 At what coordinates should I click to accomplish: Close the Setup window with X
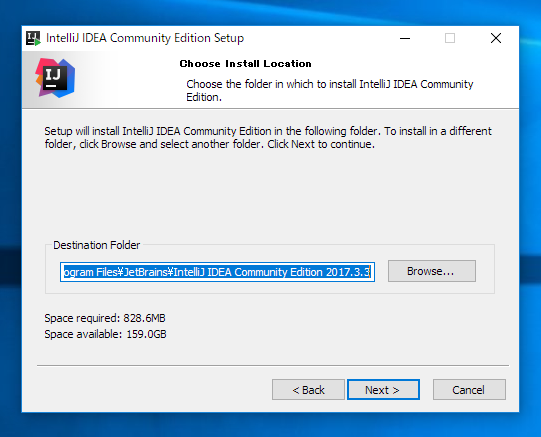point(496,38)
